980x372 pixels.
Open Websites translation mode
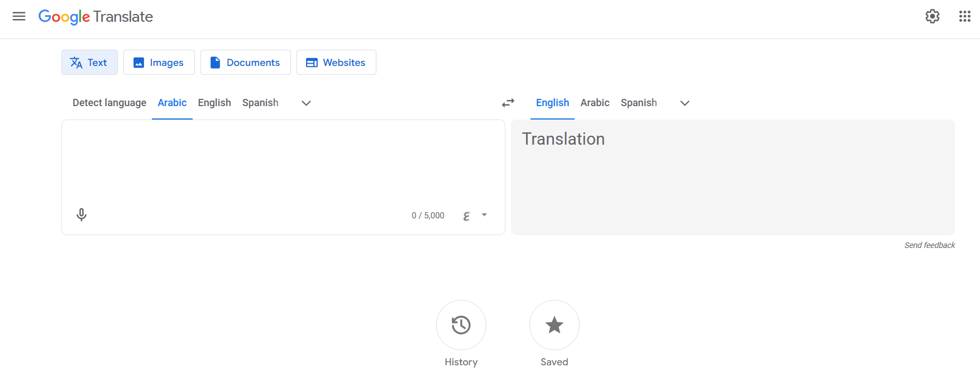(x=336, y=62)
